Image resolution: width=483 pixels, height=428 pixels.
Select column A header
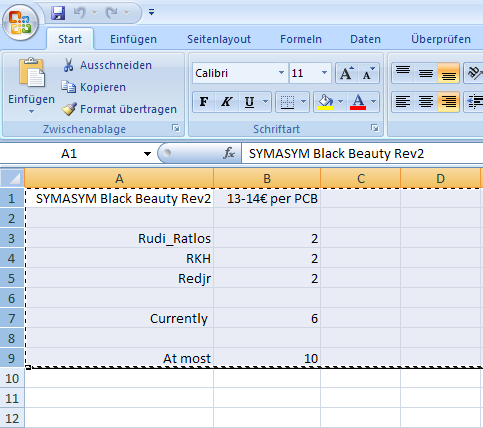click(119, 179)
